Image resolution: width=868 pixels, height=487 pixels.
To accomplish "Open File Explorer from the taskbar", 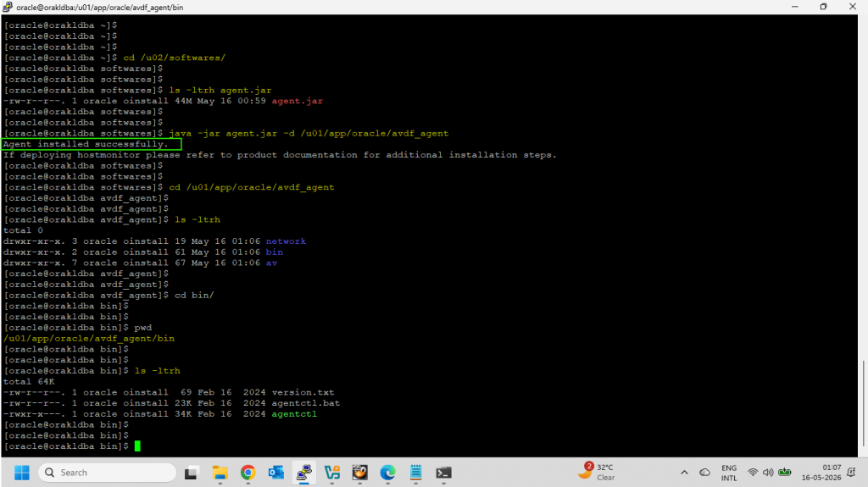I will point(220,473).
